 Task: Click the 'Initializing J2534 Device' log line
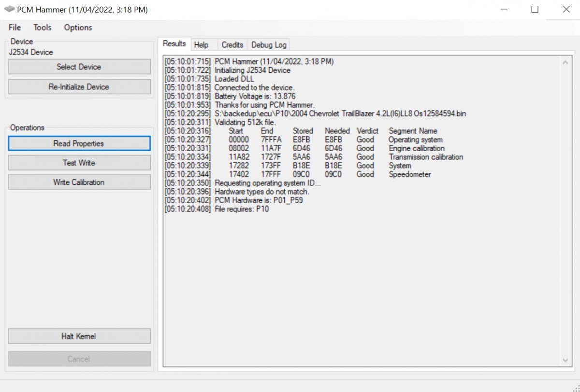pos(228,70)
